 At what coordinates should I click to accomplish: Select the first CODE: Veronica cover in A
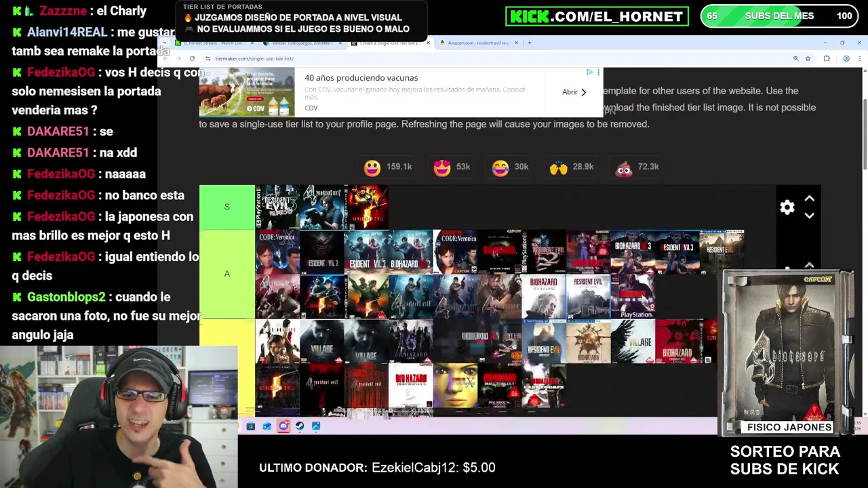[277, 251]
